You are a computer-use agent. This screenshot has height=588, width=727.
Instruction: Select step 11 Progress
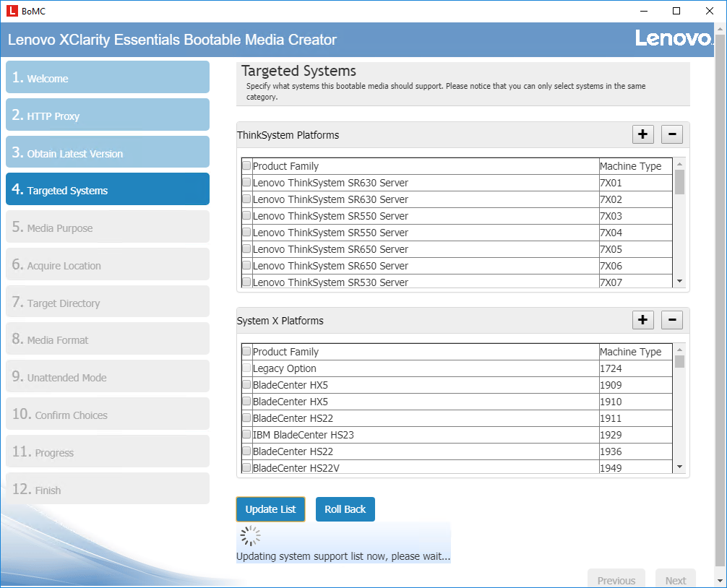click(108, 451)
